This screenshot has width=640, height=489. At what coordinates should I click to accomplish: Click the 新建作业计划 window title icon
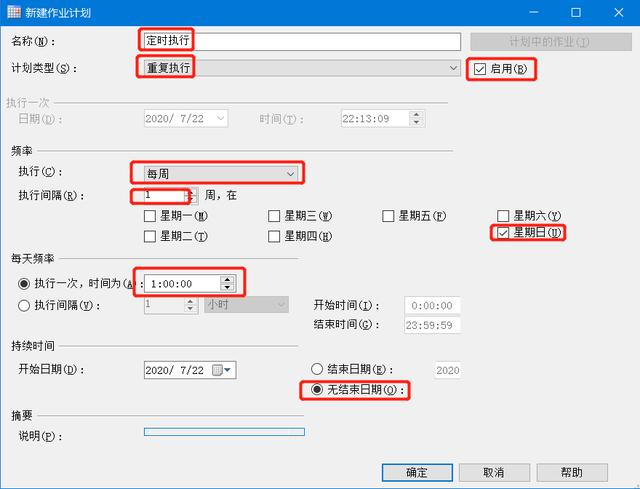tap(14, 12)
